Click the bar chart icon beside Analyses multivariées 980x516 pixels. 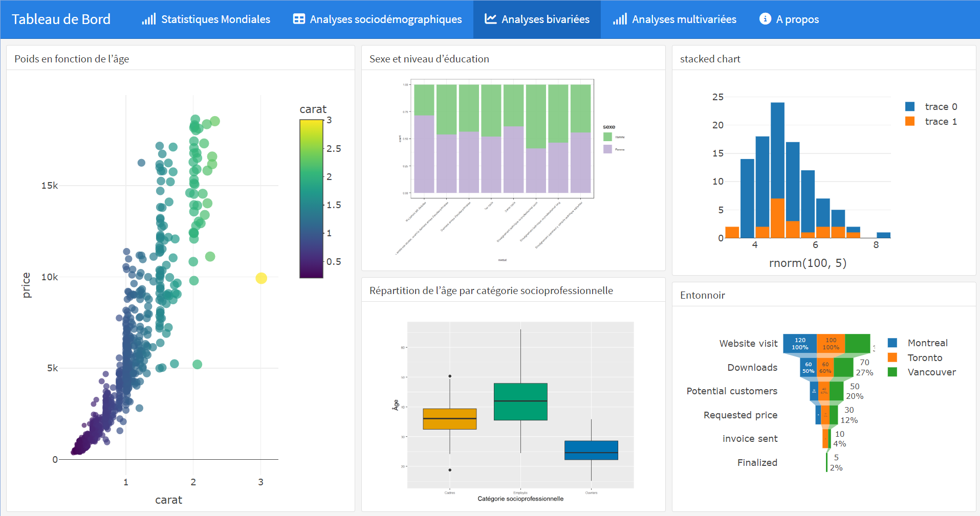[620, 19]
